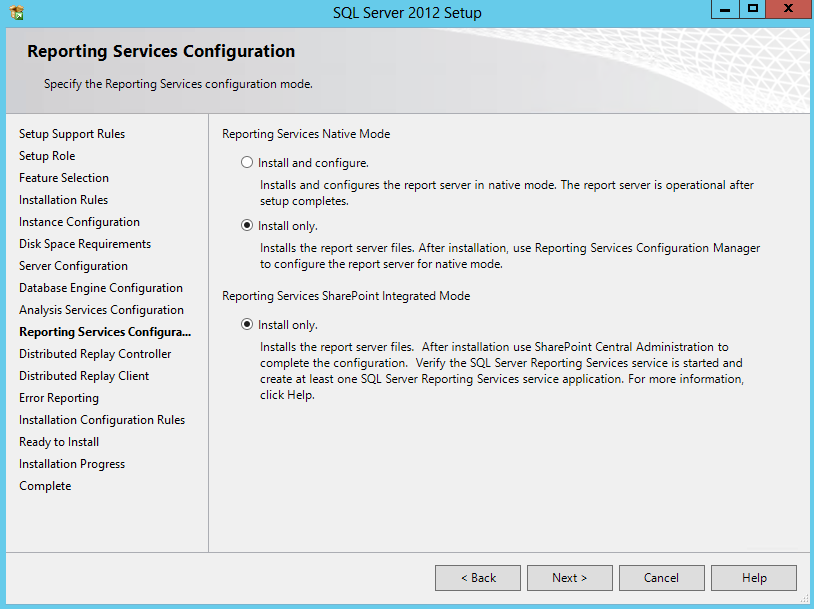Screen dimensions: 814x609
Task: Click Complete step in sidebar
Action: coord(45,486)
